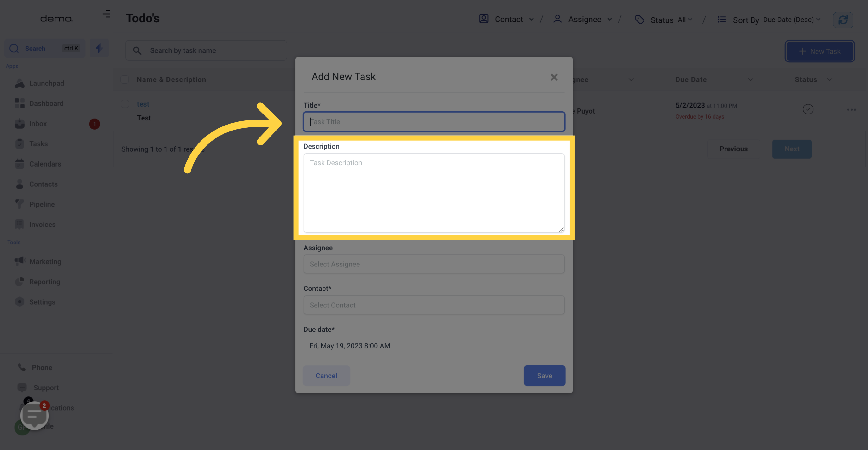Click the sidebar Search ctrl K box

coord(45,48)
